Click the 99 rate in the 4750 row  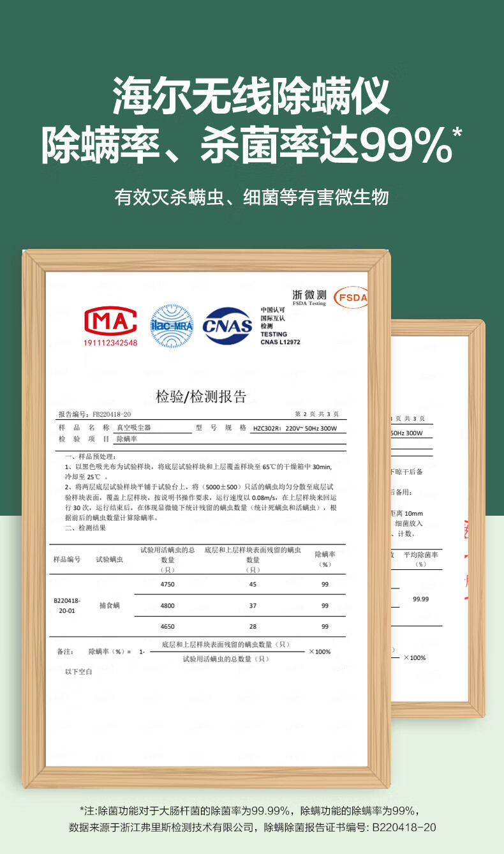[x=325, y=585]
